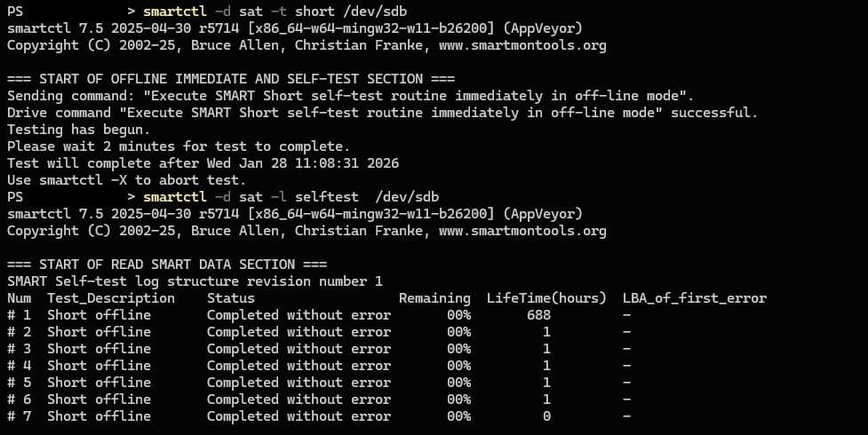Click the 'Remaining' column header
This screenshot has height=435, width=868.
(x=434, y=298)
